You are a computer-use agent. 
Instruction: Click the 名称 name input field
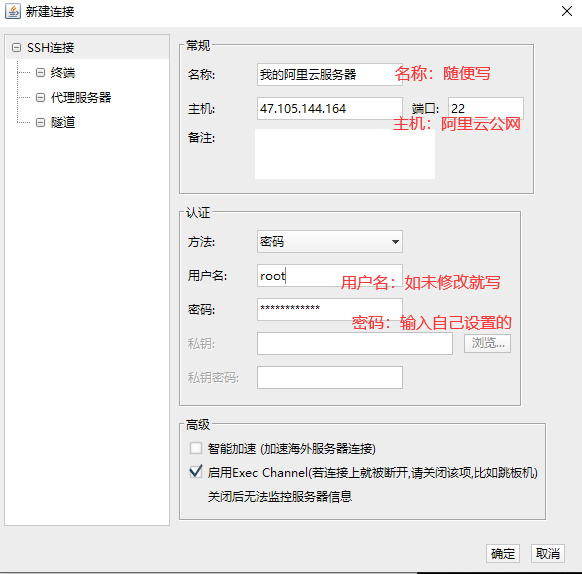pyautogui.click(x=330, y=75)
